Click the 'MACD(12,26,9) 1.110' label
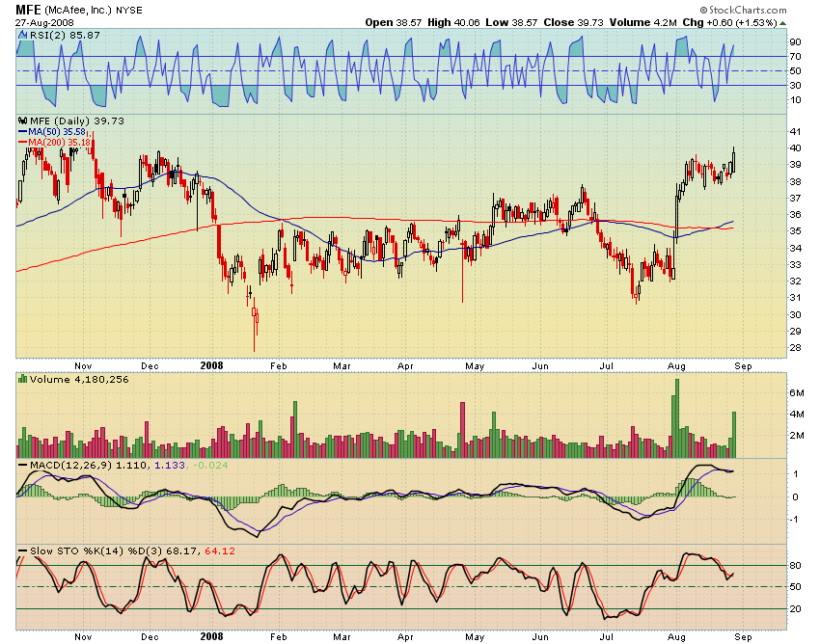820x644 pixels. click(x=89, y=465)
